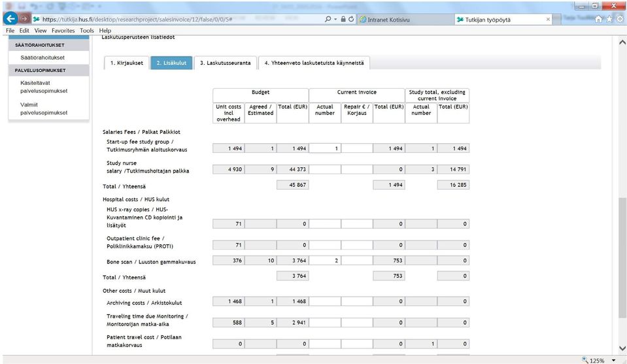The image size is (627, 364).
Task: Click study total value 16 285
Action: point(453,185)
